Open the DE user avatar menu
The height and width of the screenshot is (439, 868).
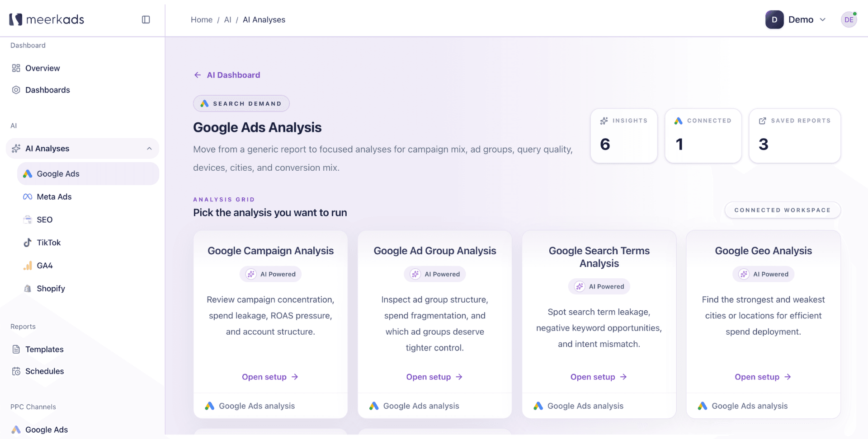pos(849,19)
